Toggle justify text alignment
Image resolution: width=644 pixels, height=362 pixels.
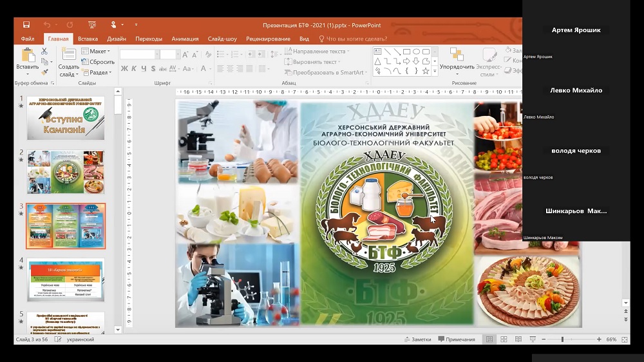249,69
